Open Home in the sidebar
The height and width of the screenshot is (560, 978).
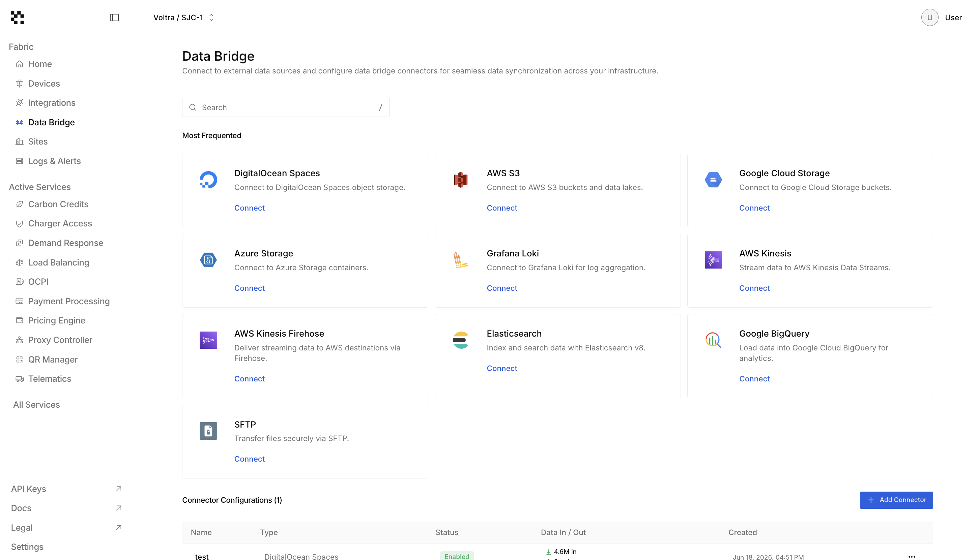[40, 64]
